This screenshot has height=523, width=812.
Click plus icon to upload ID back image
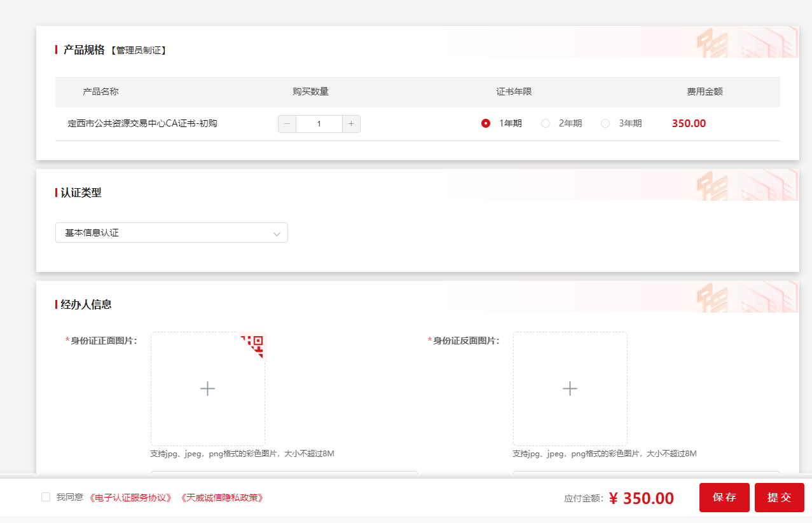pos(570,388)
